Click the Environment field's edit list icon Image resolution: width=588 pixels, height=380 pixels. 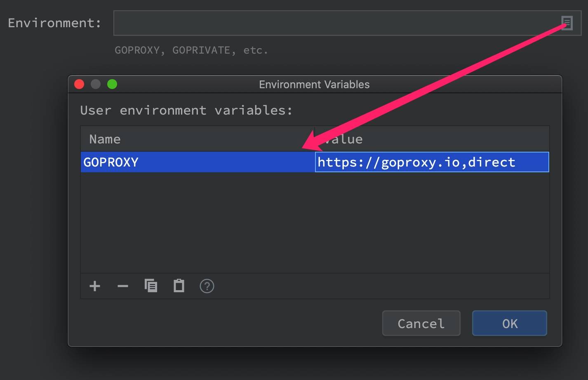click(567, 23)
